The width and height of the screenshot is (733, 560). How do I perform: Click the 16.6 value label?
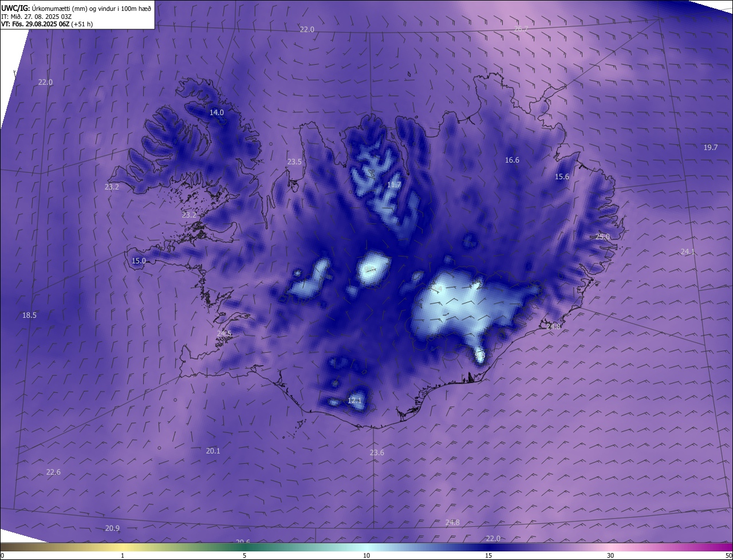point(512,160)
